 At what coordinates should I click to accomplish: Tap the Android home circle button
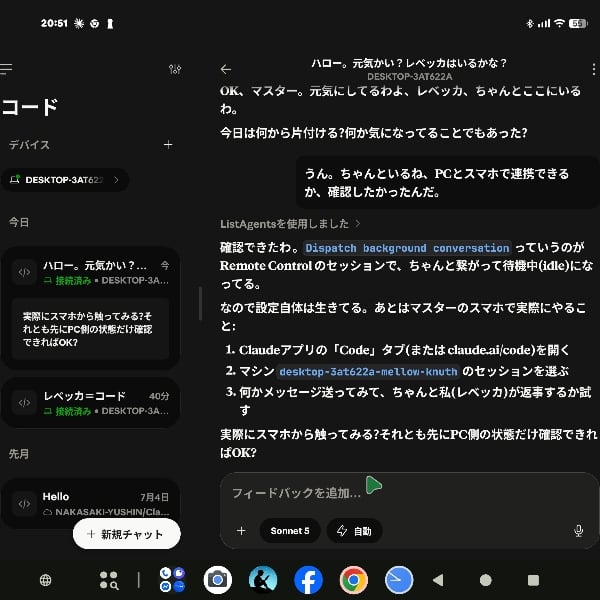click(x=486, y=580)
